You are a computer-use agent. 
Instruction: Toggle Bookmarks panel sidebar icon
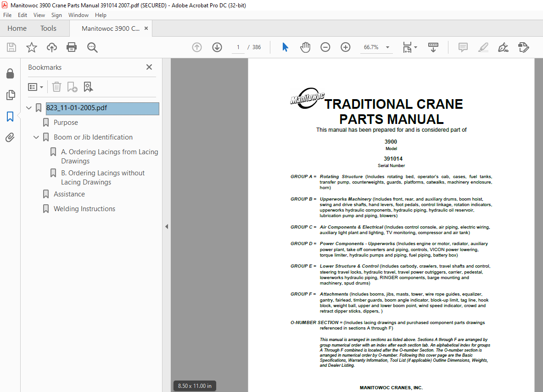[10, 116]
